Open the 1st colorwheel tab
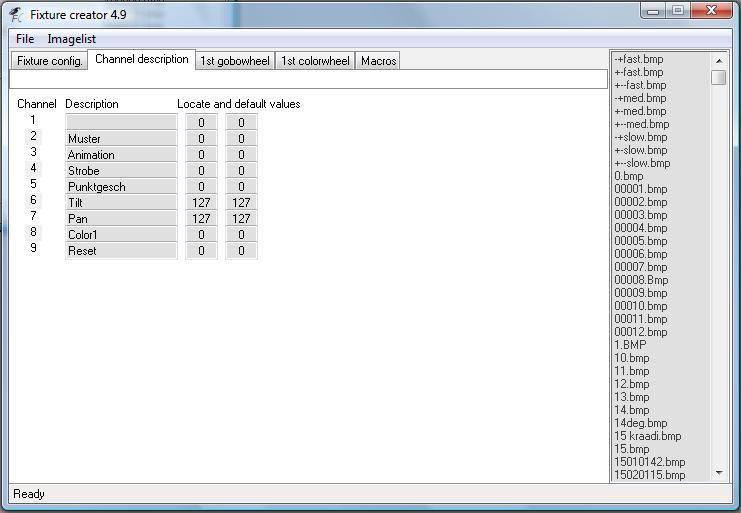This screenshot has width=741, height=513. [x=315, y=61]
